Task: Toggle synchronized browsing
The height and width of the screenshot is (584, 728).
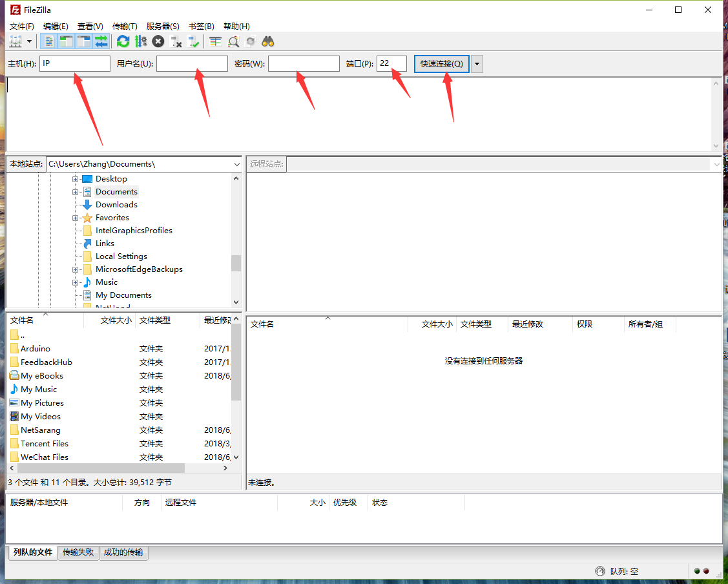Action: (x=251, y=41)
